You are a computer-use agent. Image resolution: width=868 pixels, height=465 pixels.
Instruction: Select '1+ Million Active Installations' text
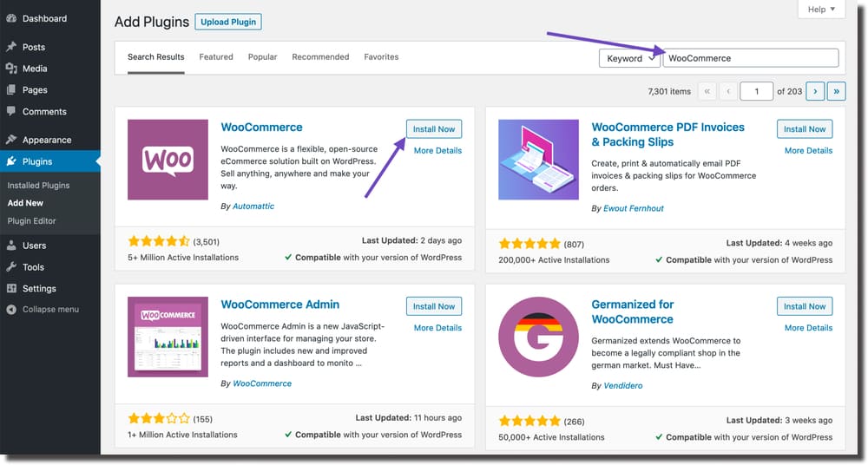click(182, 435)
